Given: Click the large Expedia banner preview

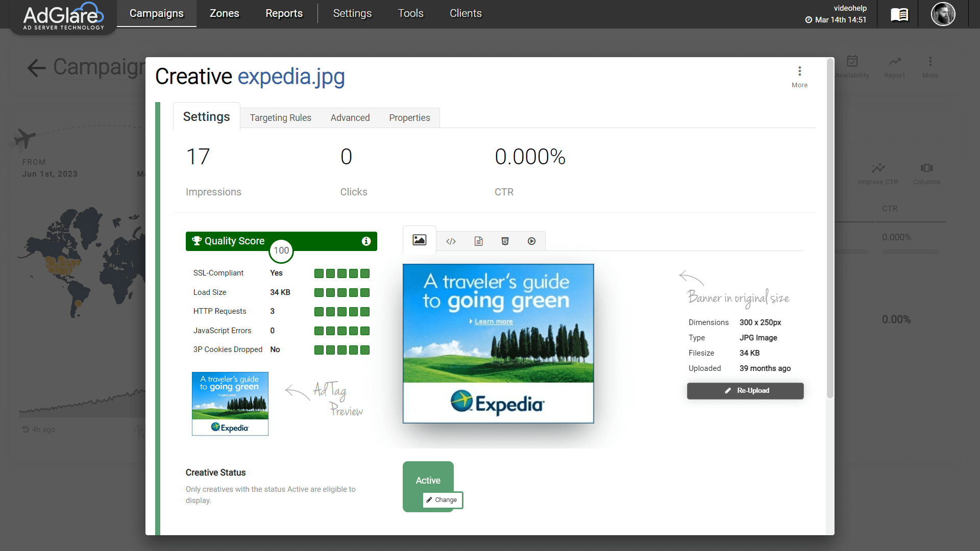Looking at the screenshot, I should (x=498, y=343).
